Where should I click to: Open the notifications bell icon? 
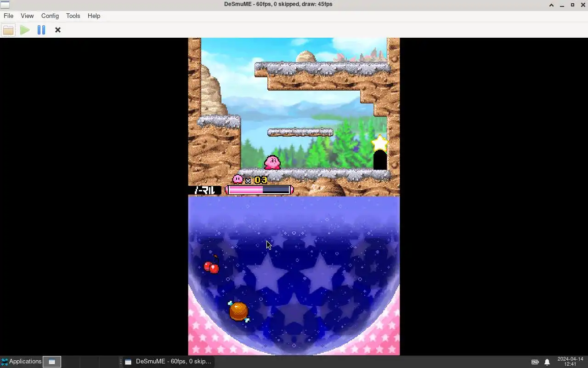pos(547,362)
